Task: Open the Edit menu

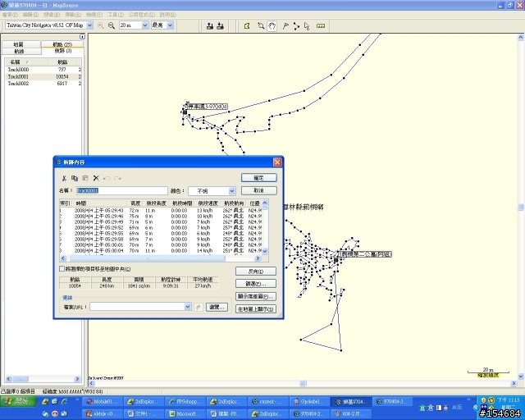Action: pyautogui.click(x=30, y=15)
